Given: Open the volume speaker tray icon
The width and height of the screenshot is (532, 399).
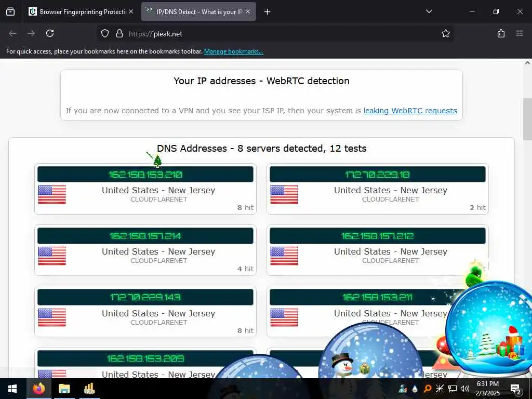Looking at the screenshot, I should click(x=465, y=389).
